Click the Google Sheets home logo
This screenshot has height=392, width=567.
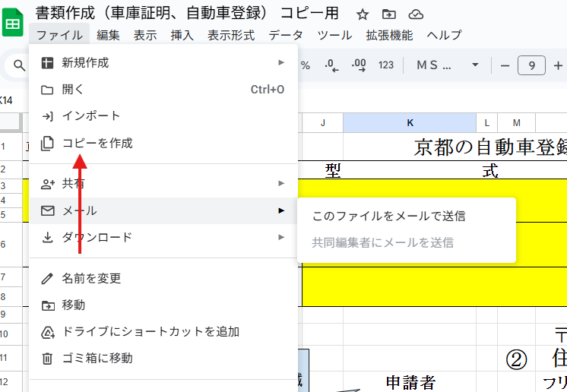click(x=14, y=23)
